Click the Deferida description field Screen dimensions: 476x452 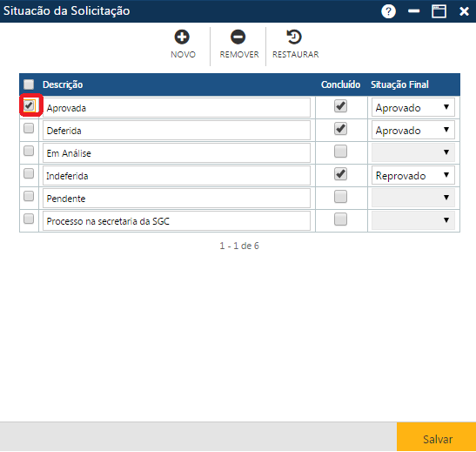pyautogui.click(x=177, y=131)
